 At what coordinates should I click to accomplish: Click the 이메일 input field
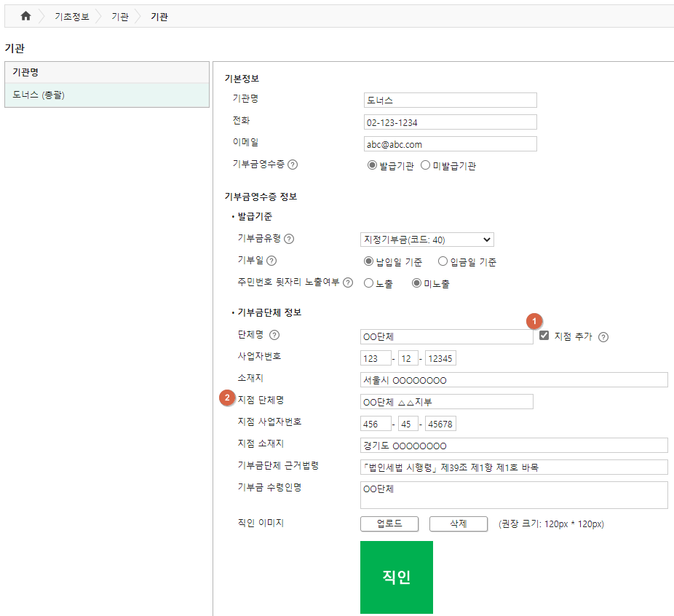coord(449,144)
